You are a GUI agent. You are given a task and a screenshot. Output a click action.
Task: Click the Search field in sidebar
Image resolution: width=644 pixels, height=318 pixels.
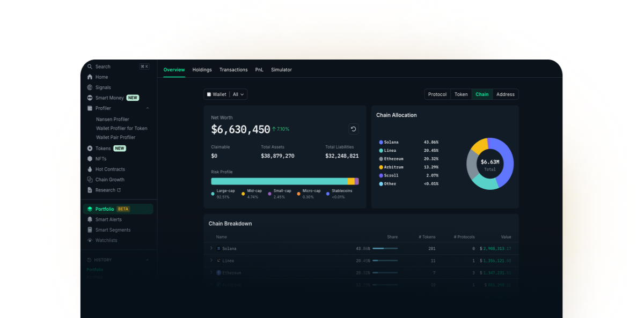[x=119, y=66]
